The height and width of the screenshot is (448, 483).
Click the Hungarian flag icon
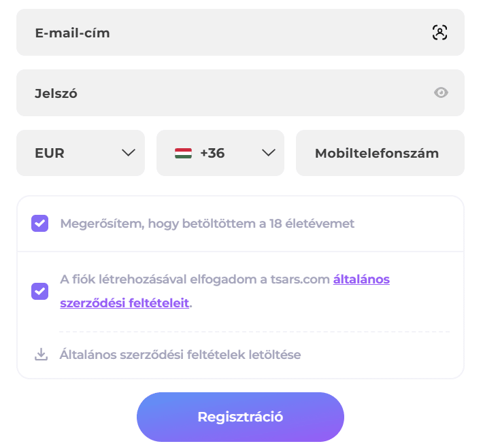183,153
